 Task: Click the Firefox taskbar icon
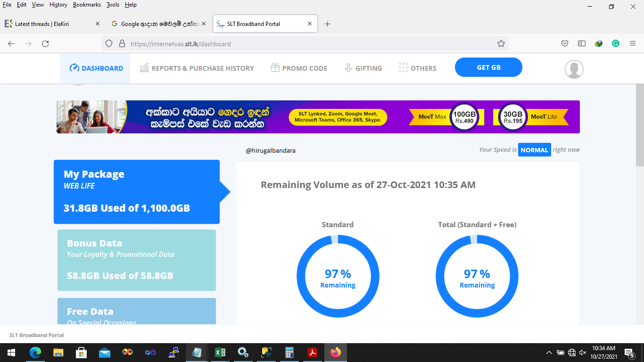[x=335, y=353]
